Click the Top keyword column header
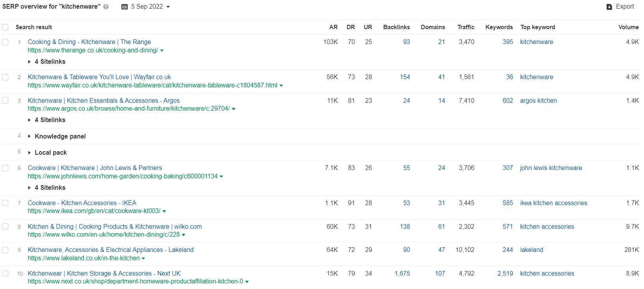Viewport: 644px width, 289px height. tap(538, 27)
